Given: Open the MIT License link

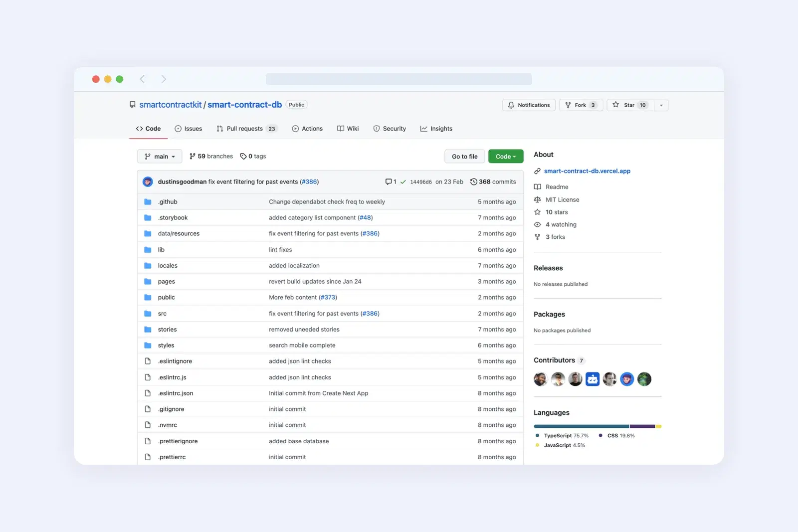Looking at the screenshot, I should coord(557,200).
